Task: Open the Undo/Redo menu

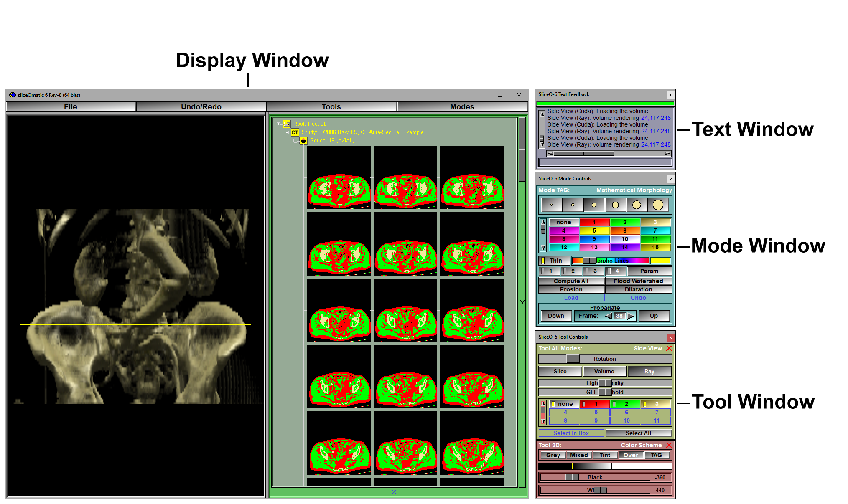Action: pos(201,107)
